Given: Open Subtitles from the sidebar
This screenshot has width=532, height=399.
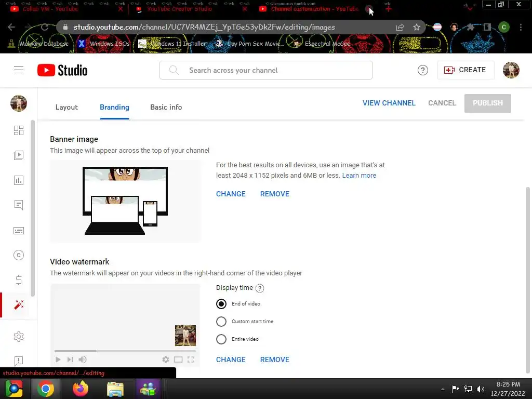Looking at the screenshot, I should tap(19, 231).
